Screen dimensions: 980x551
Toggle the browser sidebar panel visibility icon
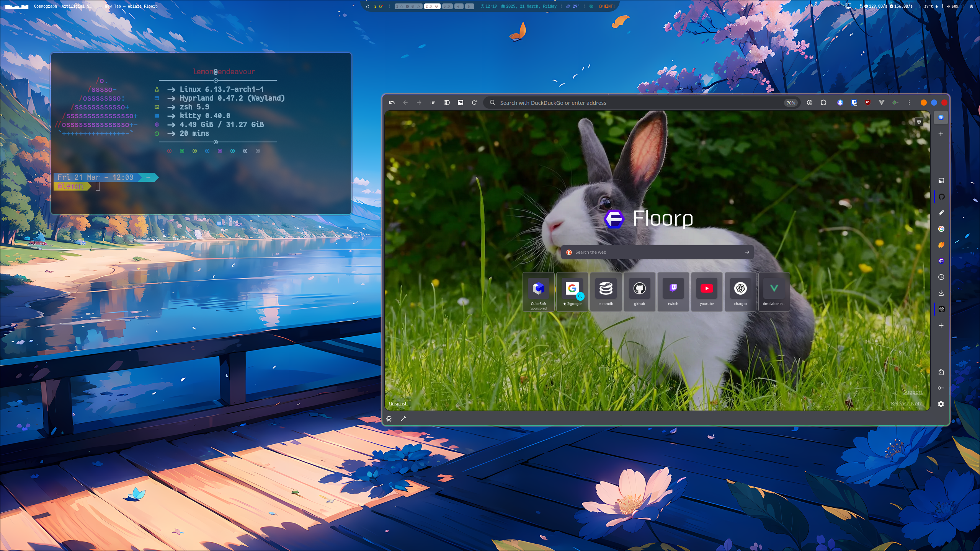(x=446, y=103)
